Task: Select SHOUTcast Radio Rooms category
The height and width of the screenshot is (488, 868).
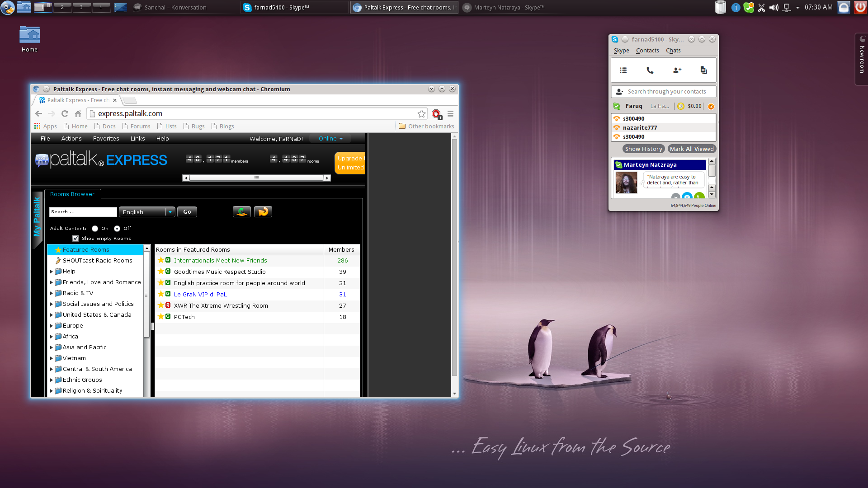Action: (x=95, y=261)
